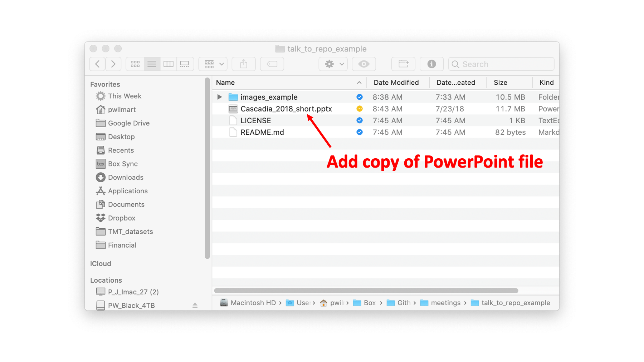Viewport: 644px width, 362px height.
Task: Open pwilmart home folder in sidebar
Action: [116, 110]
